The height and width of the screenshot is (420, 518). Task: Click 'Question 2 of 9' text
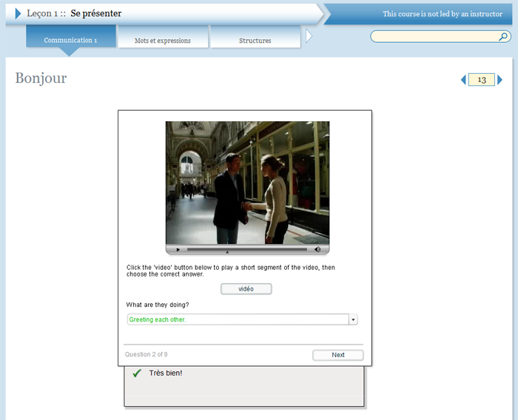(x=146, y=354)
